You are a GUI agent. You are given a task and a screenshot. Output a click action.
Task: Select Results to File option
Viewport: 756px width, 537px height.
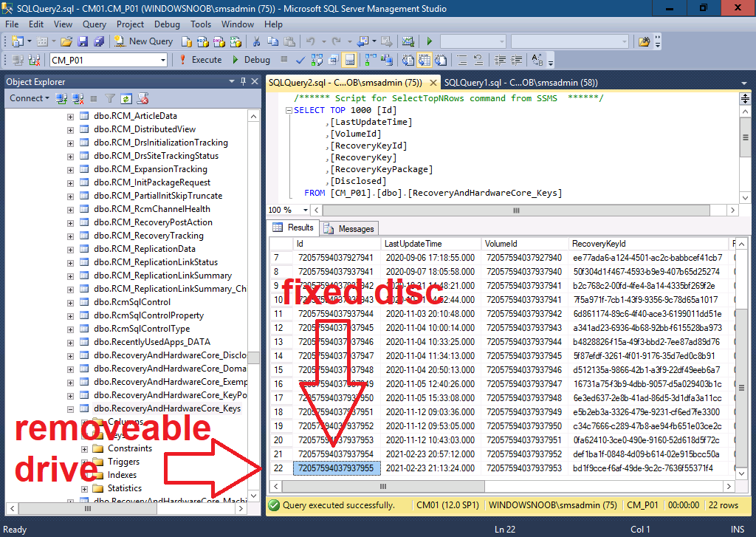441,60
